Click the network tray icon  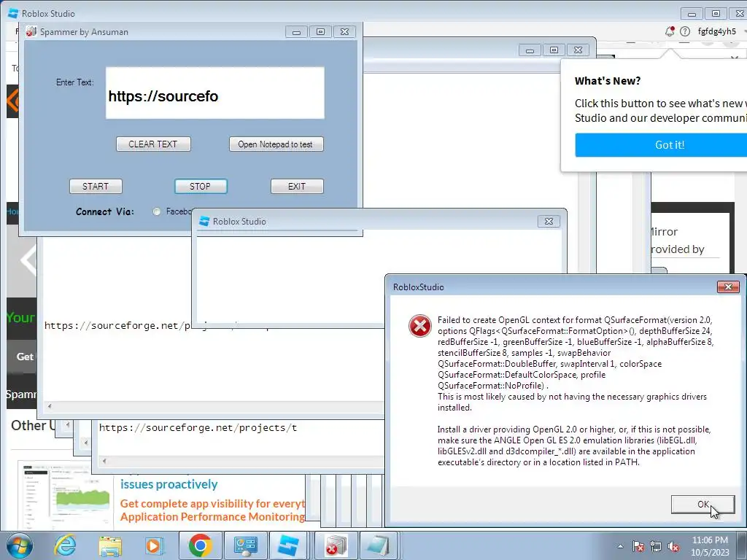pos(656,546)
